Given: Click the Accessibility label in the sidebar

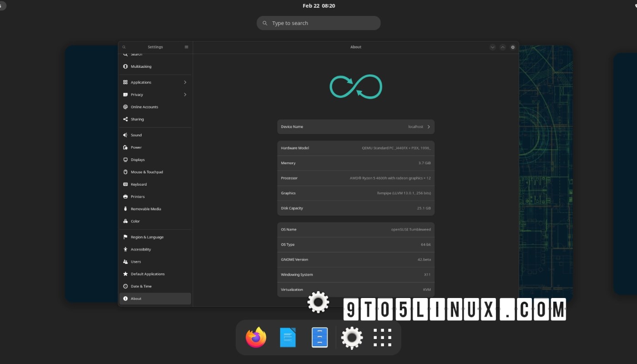Looking at the screenshot, I should click(x=141, y=249).
